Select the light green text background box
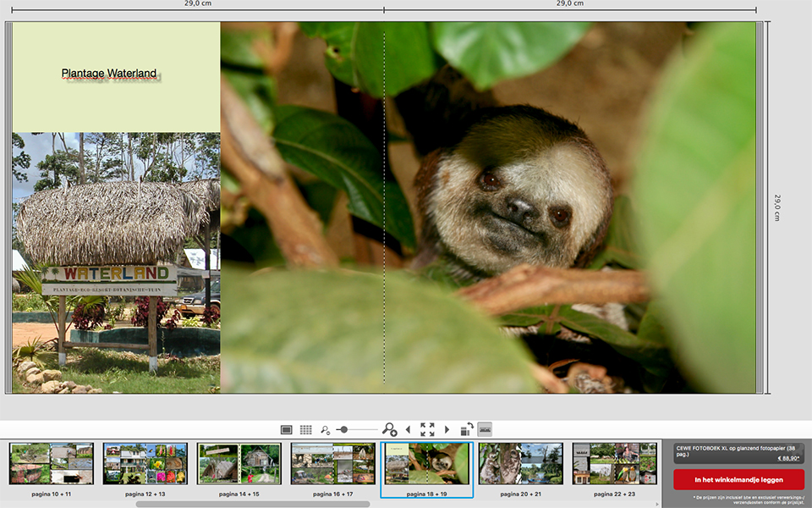The image size is (812, 508). 116,77
